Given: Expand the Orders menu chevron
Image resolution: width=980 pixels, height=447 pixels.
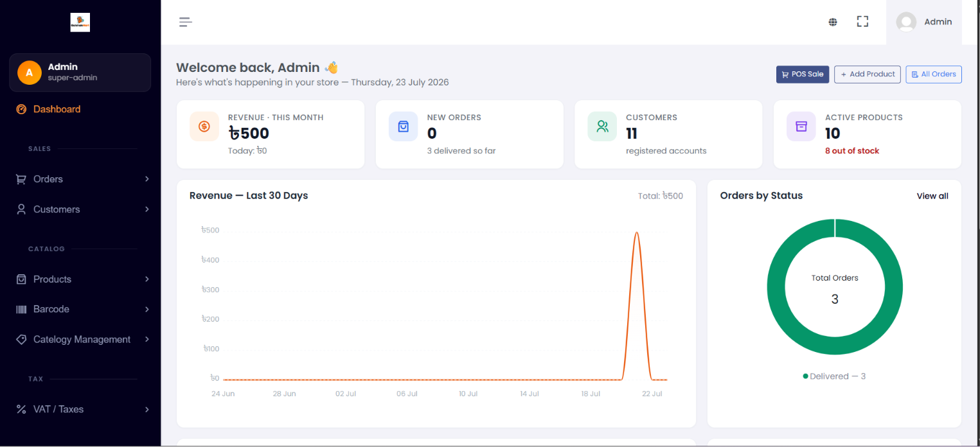Looking at the screenshot, I should point(147,179).
